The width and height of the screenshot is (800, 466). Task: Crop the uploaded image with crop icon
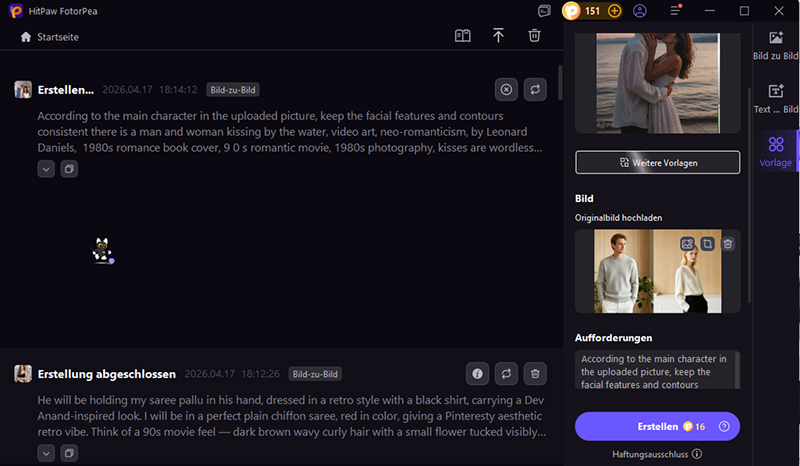click(707, 244)
